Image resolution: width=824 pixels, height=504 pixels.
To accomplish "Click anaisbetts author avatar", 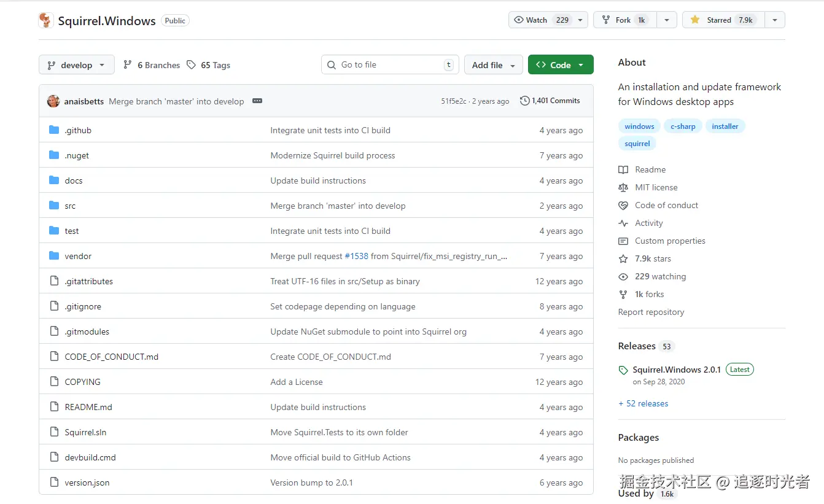I will coord(53,101).
